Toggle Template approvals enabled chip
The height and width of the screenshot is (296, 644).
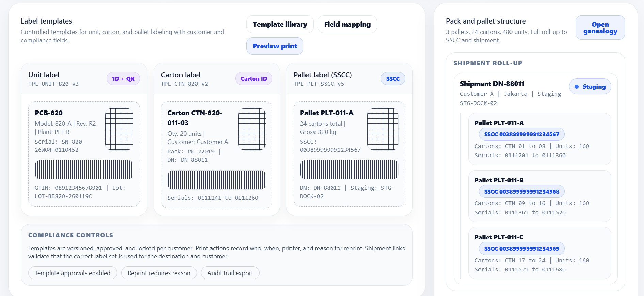(73, 273)
